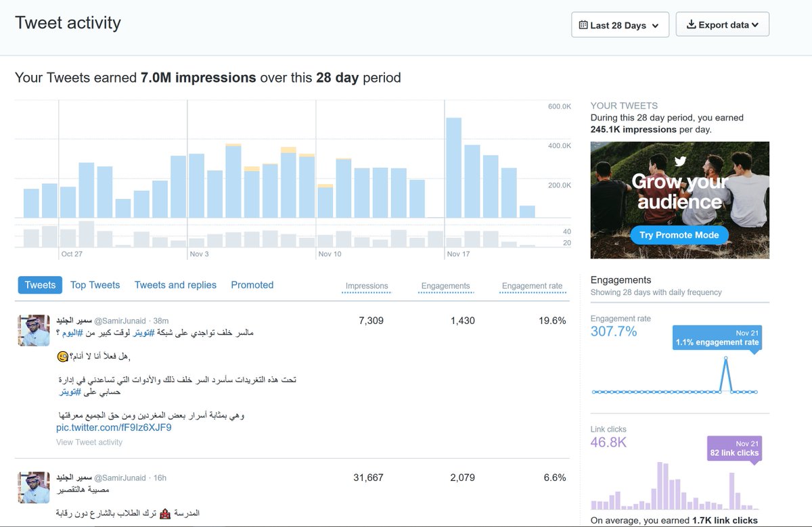812x527 pixels.
Task: Click the 38m timestamp of the first tweet
Action: pyautogui.click(x=161, y=321)
